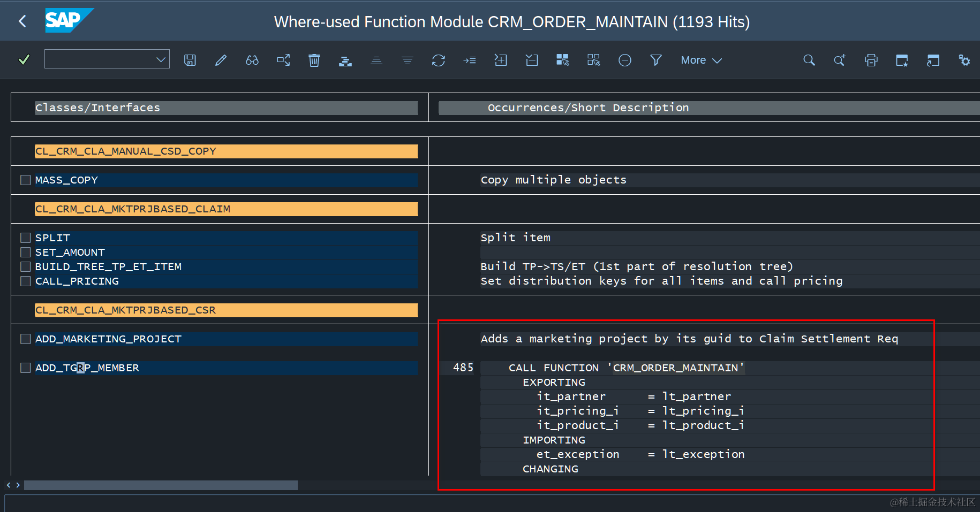Click the Deselect All icon
The height and width of the screenshot is (512, 980).
pos(594,60)
